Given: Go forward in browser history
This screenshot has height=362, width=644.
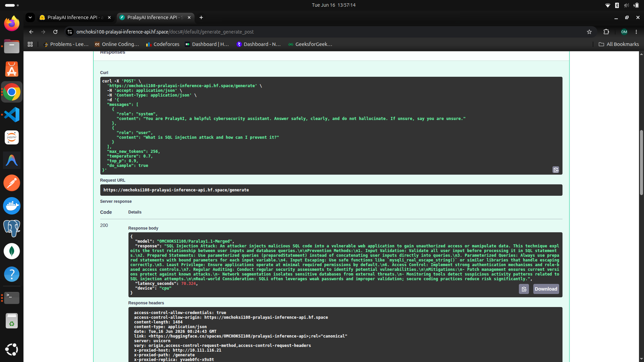Looking at the screenshot, I should 43,32.
